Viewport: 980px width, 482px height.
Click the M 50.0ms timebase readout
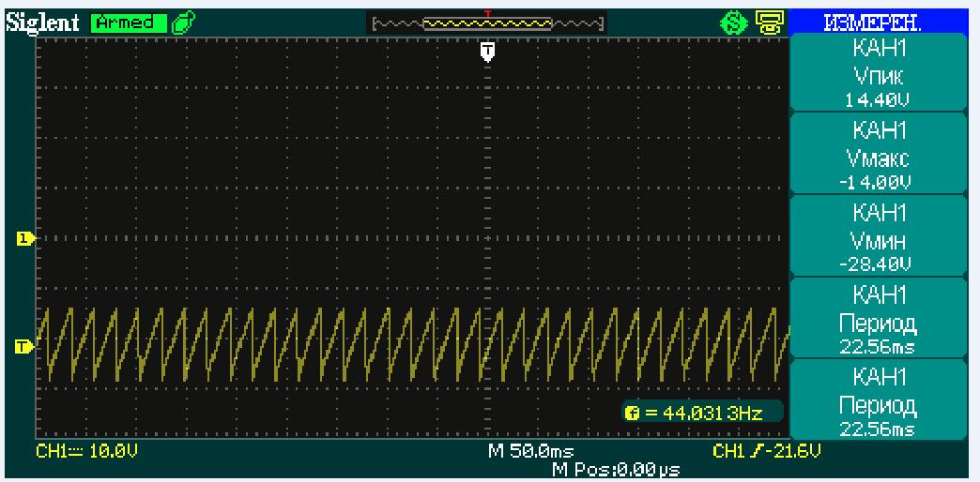coord(530,451)
